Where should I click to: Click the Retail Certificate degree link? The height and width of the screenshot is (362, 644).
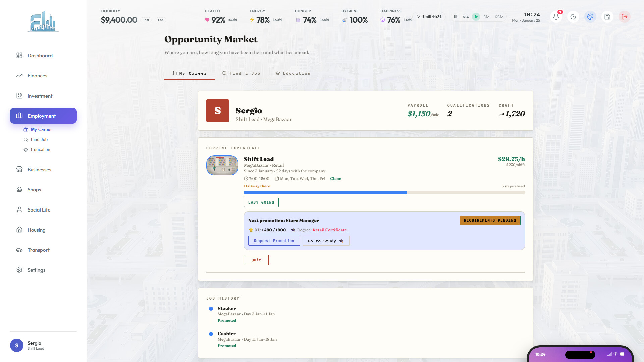330,230
